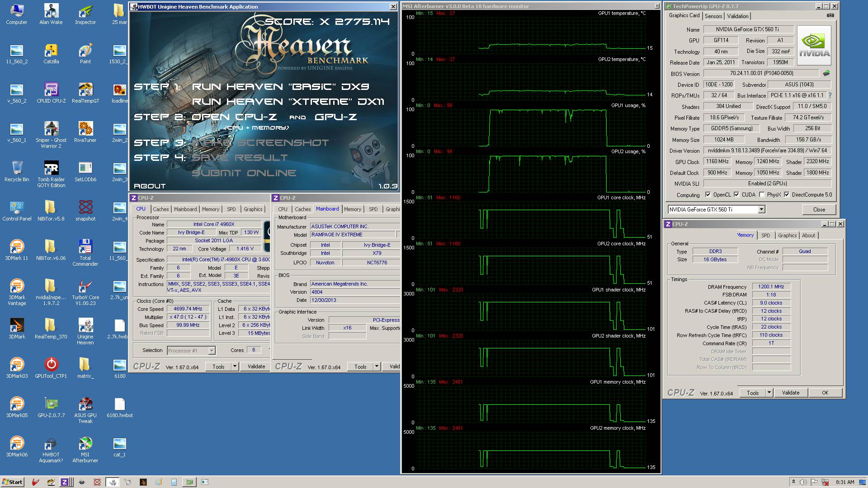The height and width of the screenshot is (488, 868).
Task: Expand the Tools dropdown arrow in Mainboard window
Action: [x=377, y=366]
